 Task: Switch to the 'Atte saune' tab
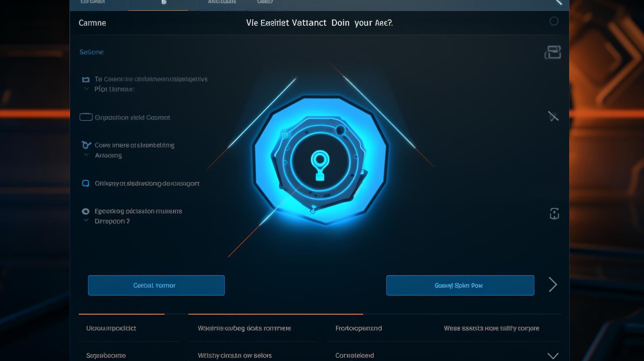pyautogui.click(x=222, y=2)
